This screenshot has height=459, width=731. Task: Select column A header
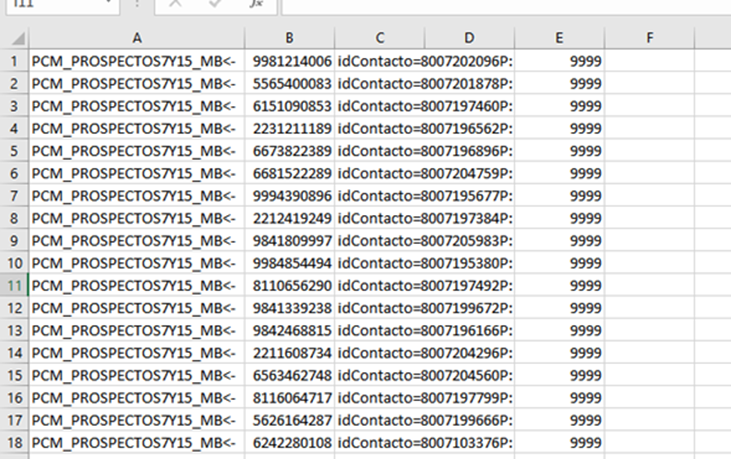coord(135,39)
